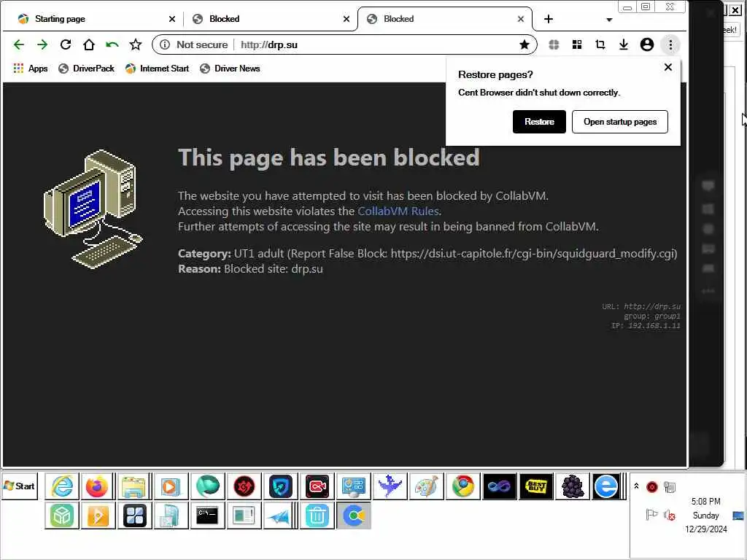Open the crop screenshot tool icon

point(600,44)
